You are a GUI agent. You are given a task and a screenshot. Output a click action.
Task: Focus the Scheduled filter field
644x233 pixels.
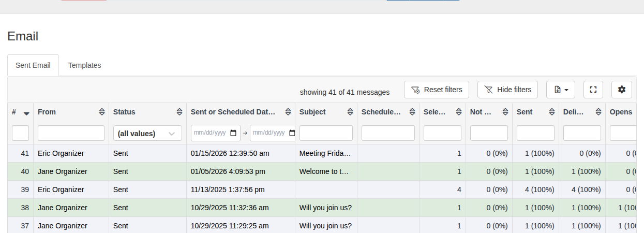click(388, 133)
